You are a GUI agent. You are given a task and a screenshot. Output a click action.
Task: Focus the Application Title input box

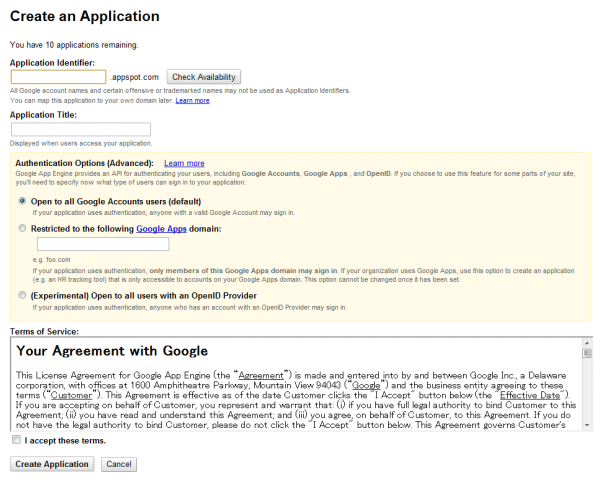[x=80, y=129]
